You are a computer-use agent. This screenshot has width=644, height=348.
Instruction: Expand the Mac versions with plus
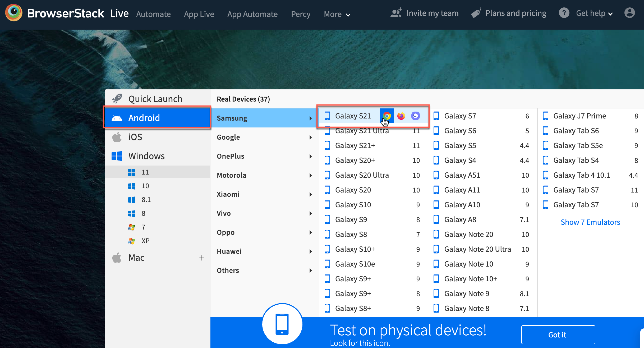[x=202, y=258]
